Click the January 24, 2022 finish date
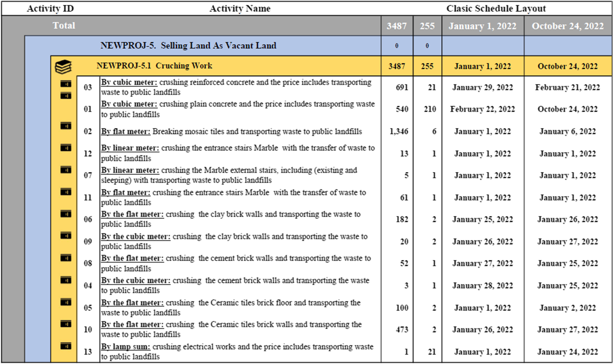Viewport: 613px width, 364px height. click(567, 352)
